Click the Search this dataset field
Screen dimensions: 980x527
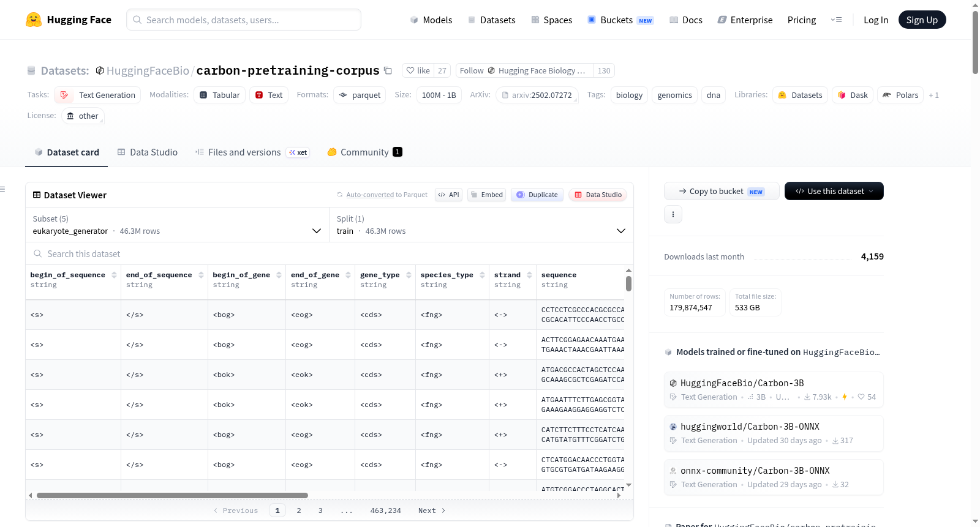(330, 253)
